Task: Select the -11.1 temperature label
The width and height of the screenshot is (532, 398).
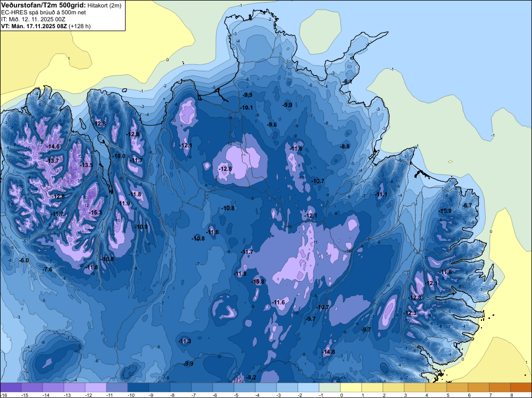Action: (x=381, y=195)
